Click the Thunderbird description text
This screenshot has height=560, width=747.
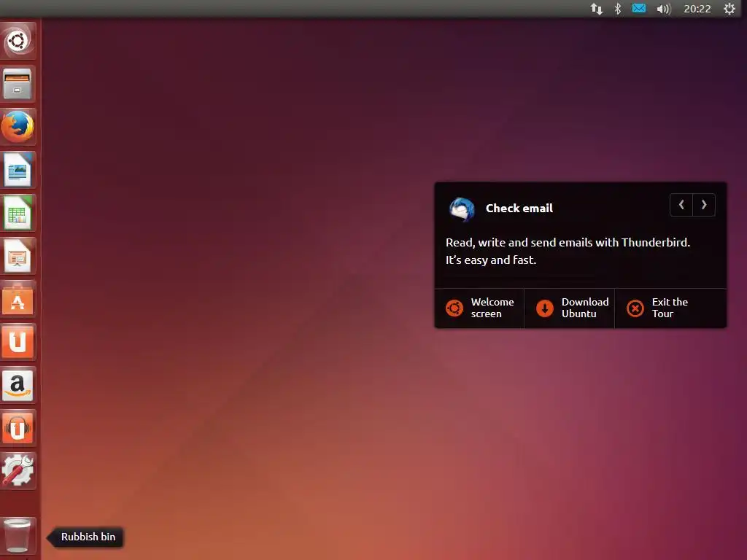click(x=568, y=251)
